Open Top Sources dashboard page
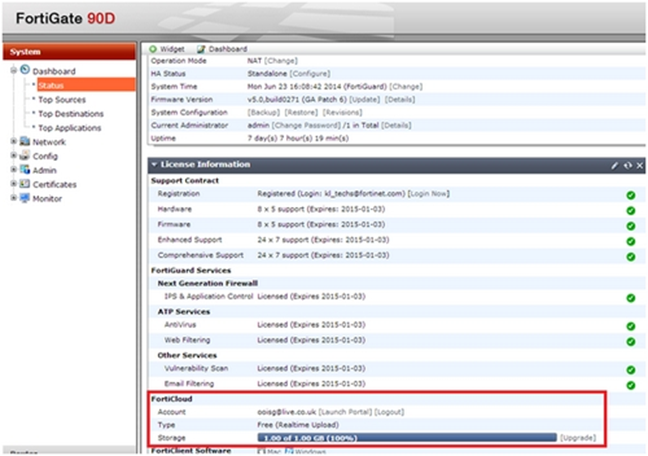648x456 pixels. [x=62, y=100]
